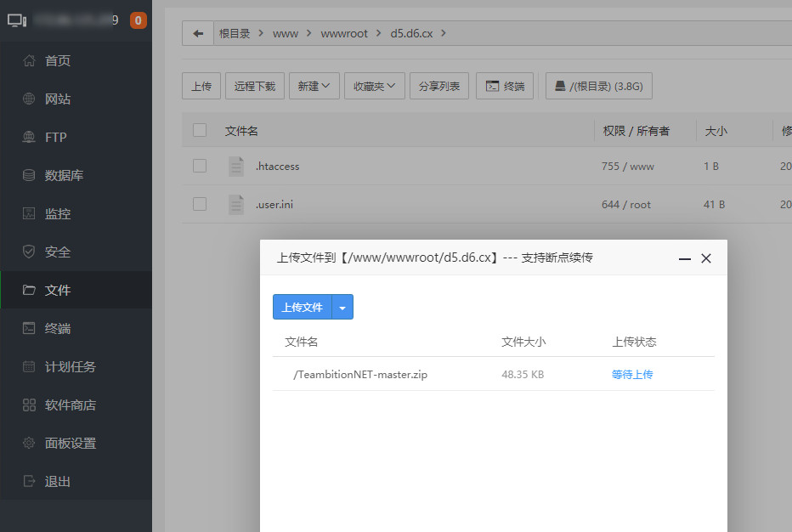Click the /(根目录) (3.8G) disk button
This screenshot has height=532, width=792.
coord(599,86)
